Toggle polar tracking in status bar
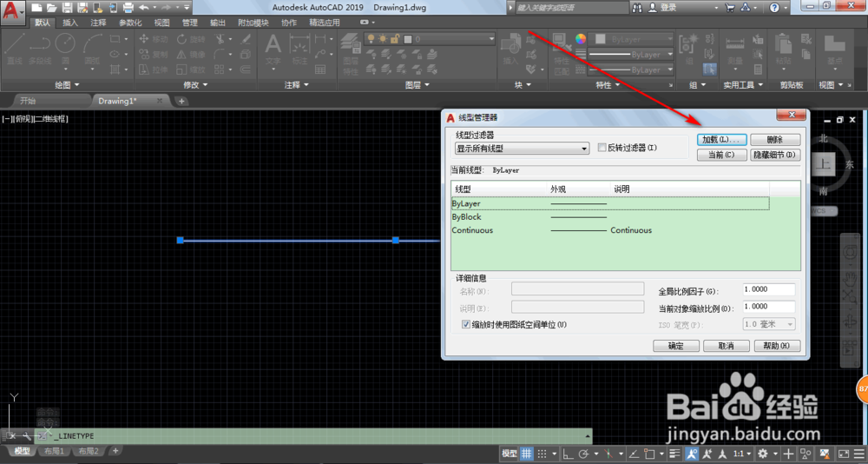 pyautogui.click(x=583, y=454)
